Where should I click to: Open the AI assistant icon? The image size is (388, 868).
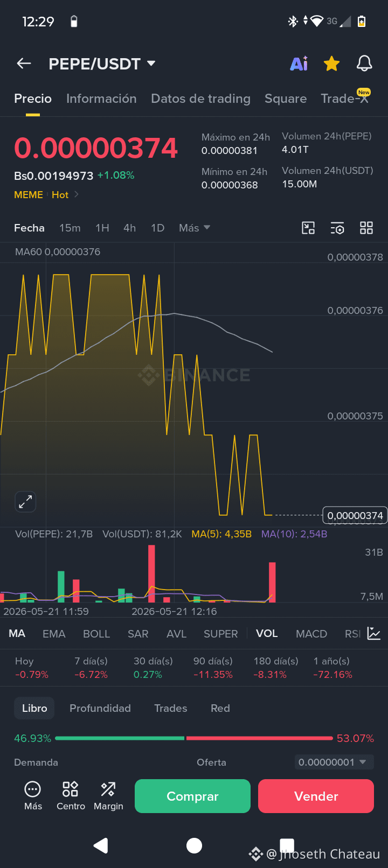[299, 64]
